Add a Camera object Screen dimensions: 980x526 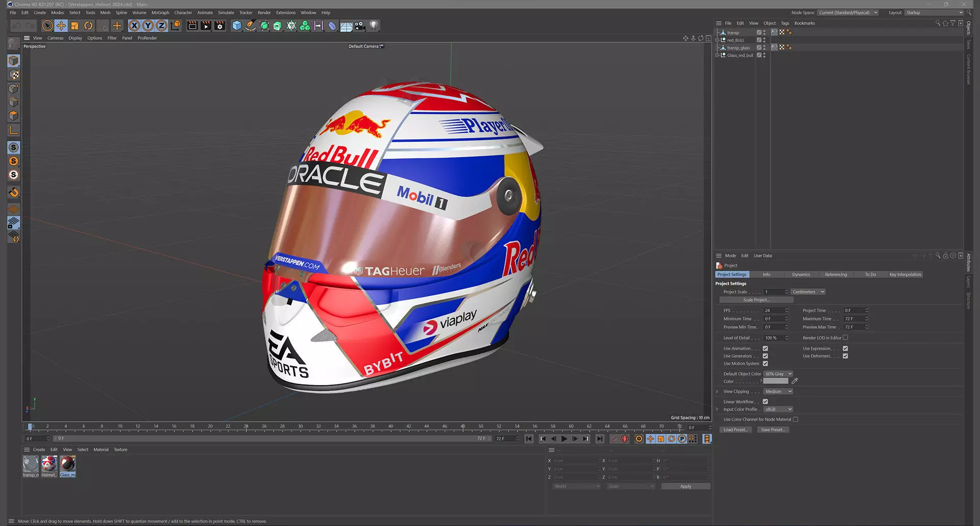(x=360, y=26)
